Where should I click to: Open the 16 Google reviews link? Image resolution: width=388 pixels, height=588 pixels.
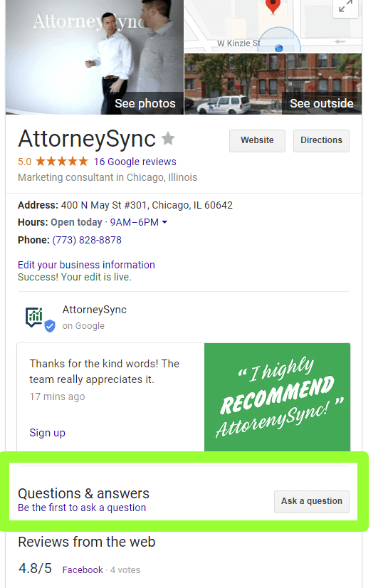tap(135, 162)
